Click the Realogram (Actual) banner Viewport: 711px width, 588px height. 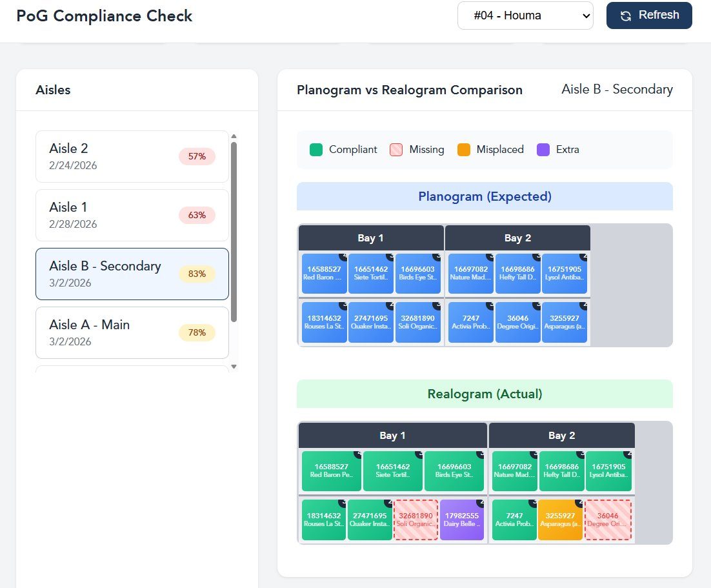pyautogui.click(x=485, y=394)
